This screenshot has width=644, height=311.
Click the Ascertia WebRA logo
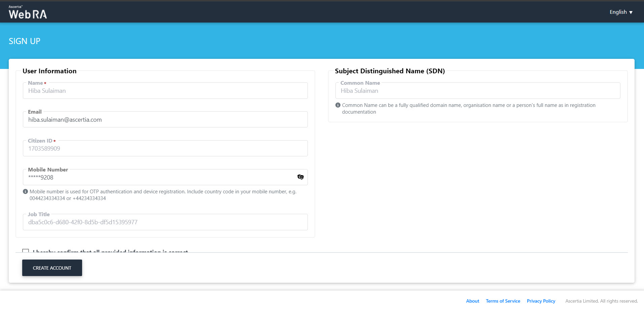pyautogui.click(x=28, y=12)
